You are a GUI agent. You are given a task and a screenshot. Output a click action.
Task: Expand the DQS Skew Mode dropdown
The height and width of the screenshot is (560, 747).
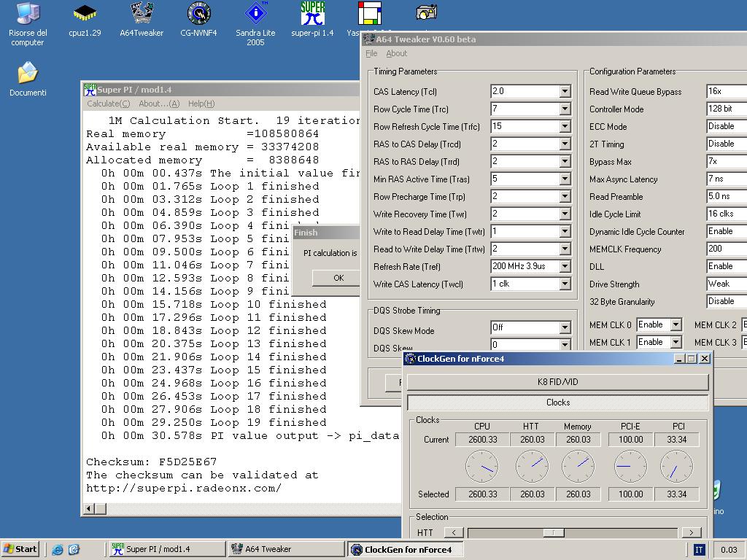point(565,327)
